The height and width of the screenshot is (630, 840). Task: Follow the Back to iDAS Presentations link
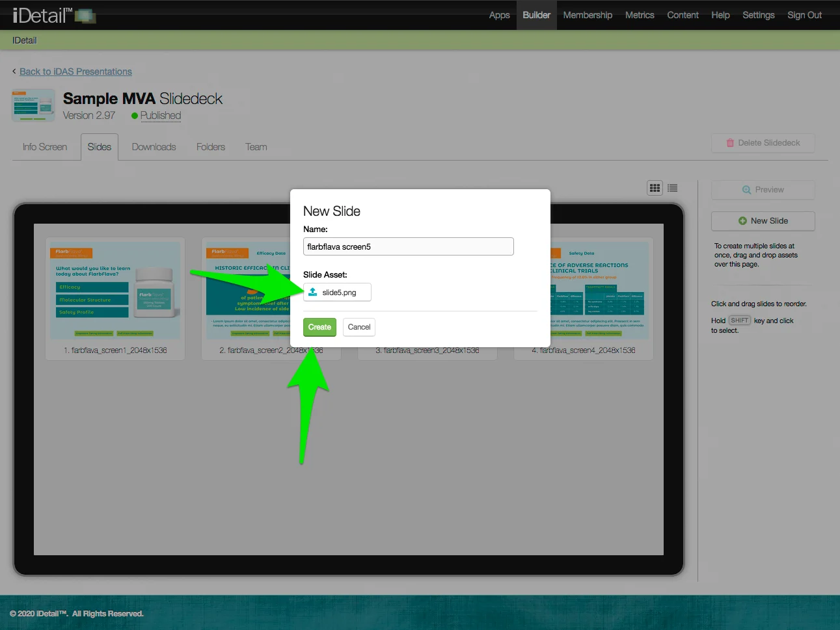pos(75,72)
